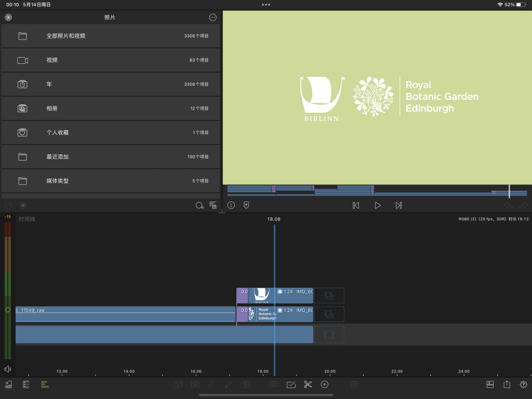The image size is (532, 399).
Task: Delete with the trash icon
Action: [x=353, y=384]
